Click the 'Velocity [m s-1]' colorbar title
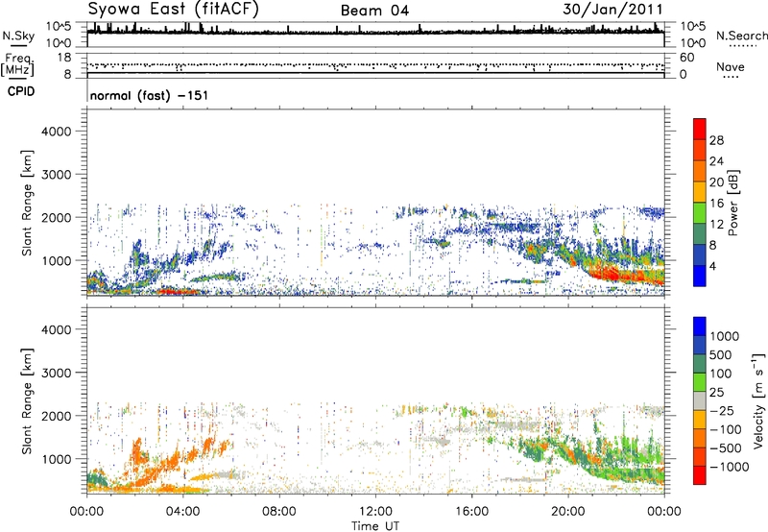The image size is (768, 532). 758,400
